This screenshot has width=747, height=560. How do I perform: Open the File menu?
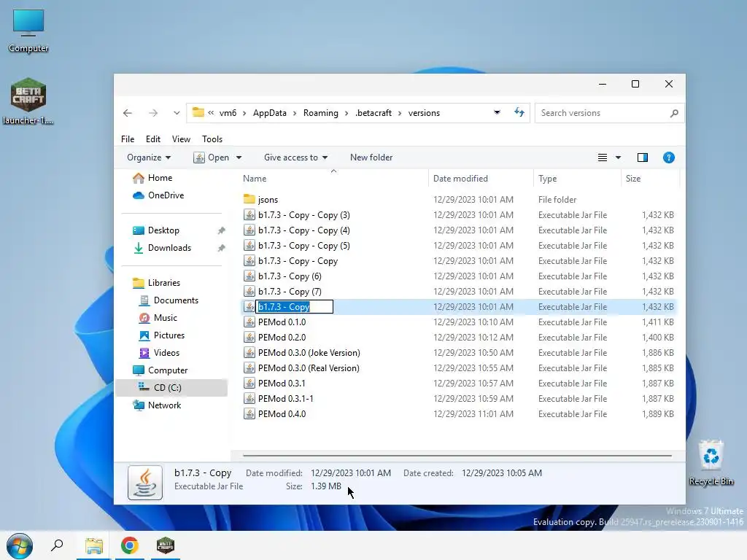[x=128, y=139]
